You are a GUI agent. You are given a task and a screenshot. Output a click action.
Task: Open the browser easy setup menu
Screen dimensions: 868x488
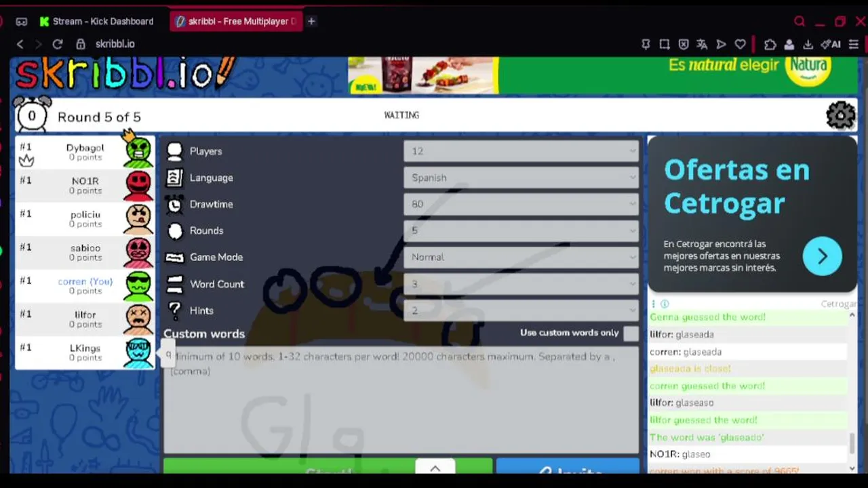tap(854, 44)
